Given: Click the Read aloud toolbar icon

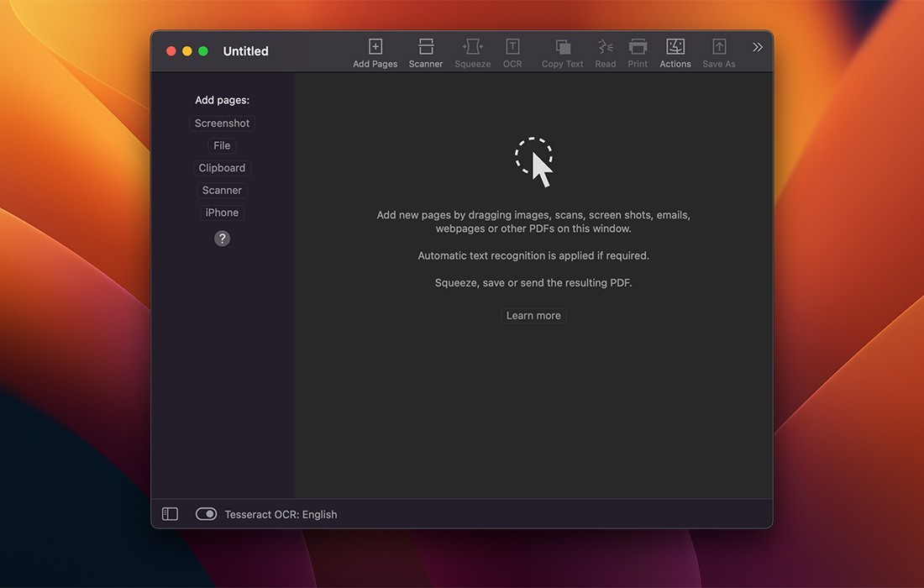Looking at the screenshot, I should coord(605,48).
